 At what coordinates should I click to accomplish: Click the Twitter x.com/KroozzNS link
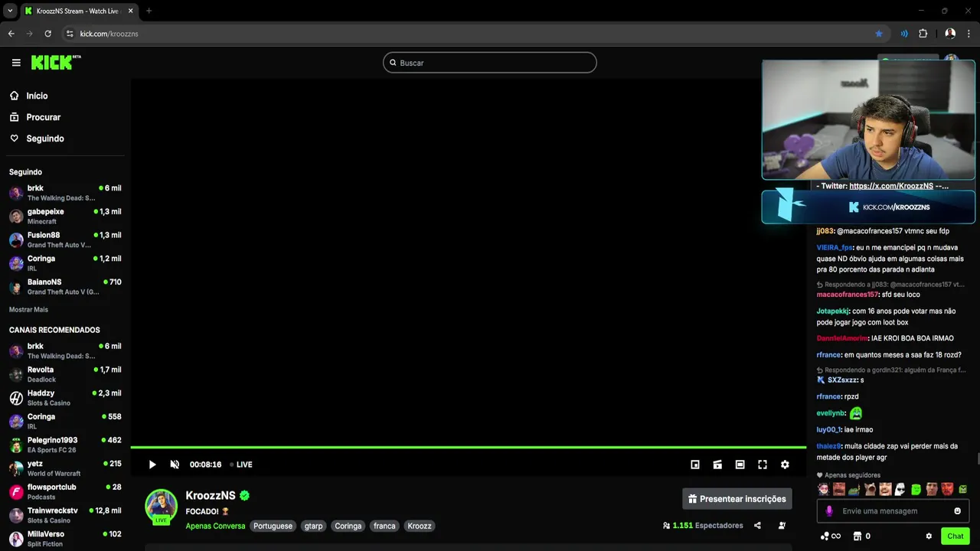[891, 186]
